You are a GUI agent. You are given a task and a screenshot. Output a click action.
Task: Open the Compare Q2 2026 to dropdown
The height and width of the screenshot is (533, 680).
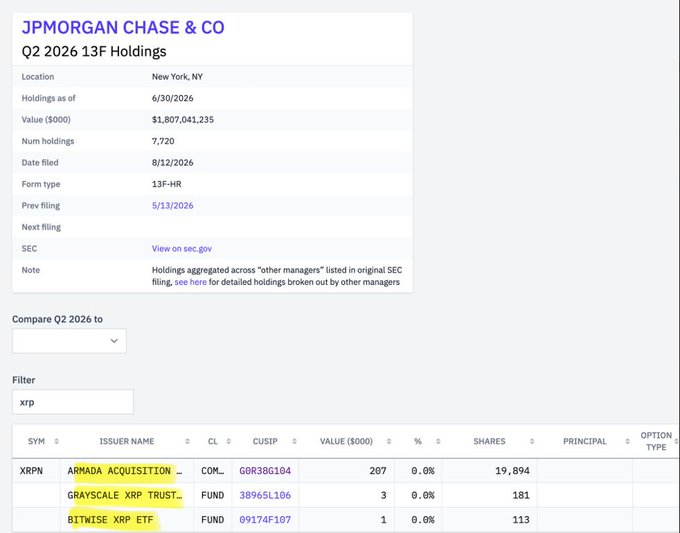pos(69,341)
